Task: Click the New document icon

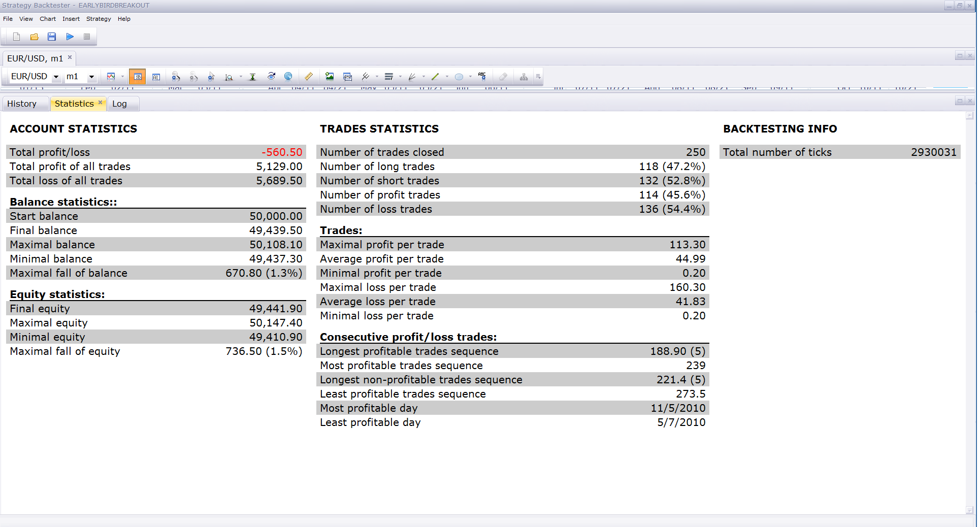Action: (16, 37)
